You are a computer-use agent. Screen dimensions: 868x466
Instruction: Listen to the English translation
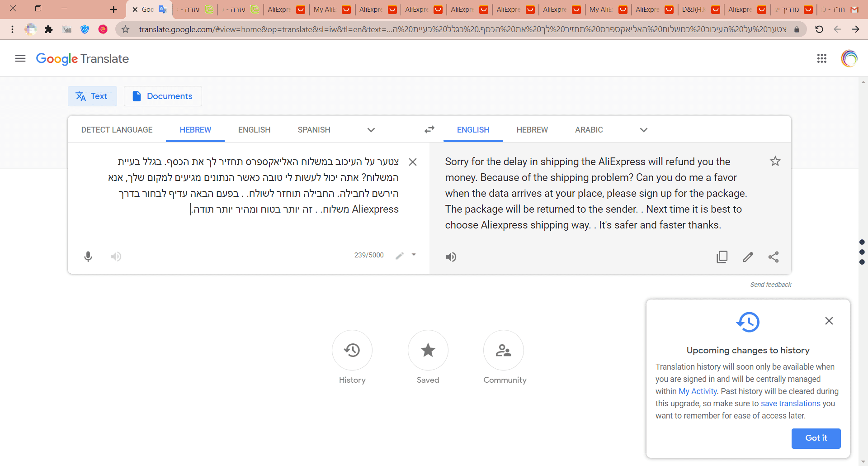click(x=451, y=257)
